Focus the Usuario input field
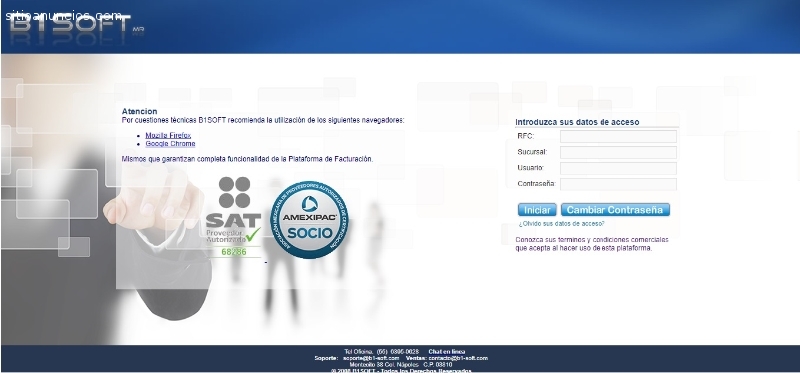This screenshot has height=373, width=800. (618, 168)
